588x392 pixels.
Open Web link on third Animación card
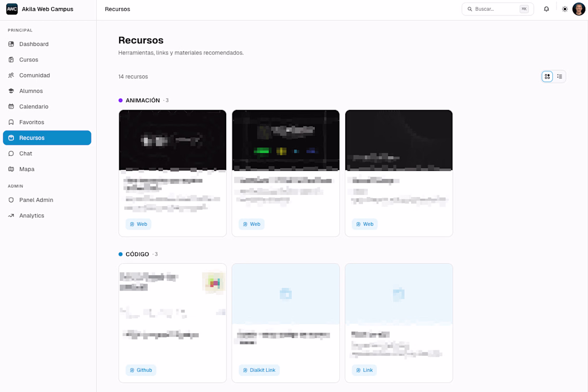[365, 224]
